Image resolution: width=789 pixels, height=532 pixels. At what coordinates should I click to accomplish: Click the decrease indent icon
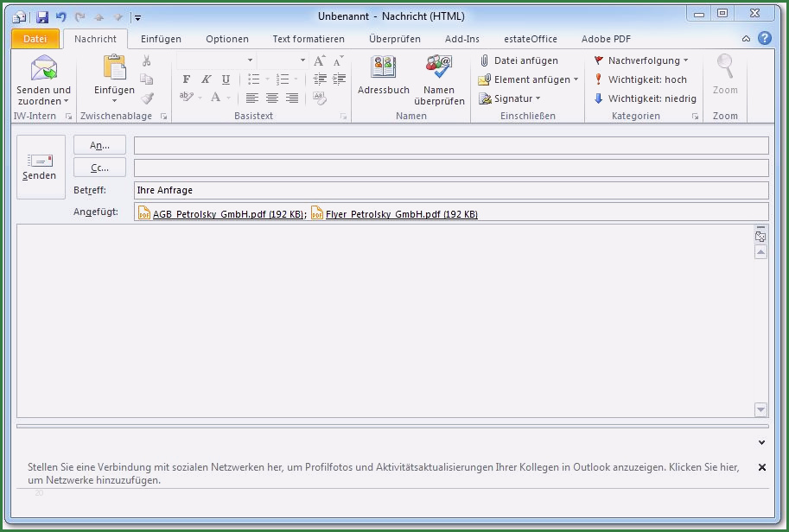pyautogui.click(x=320, y=79)
